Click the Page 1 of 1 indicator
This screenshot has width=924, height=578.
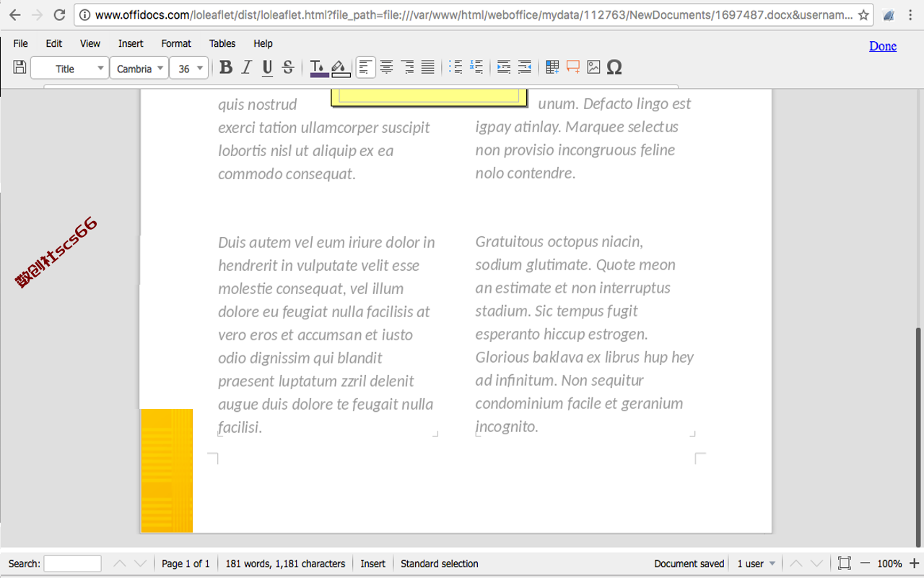click(186, 564)
